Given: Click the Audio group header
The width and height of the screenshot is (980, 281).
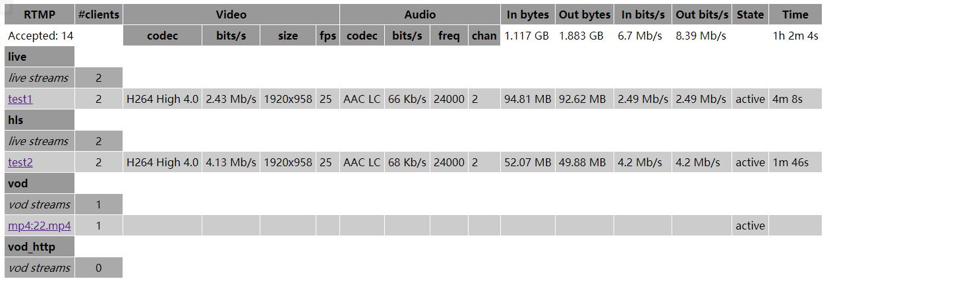Looking at the screenshot, I should [x=420, y=15].
